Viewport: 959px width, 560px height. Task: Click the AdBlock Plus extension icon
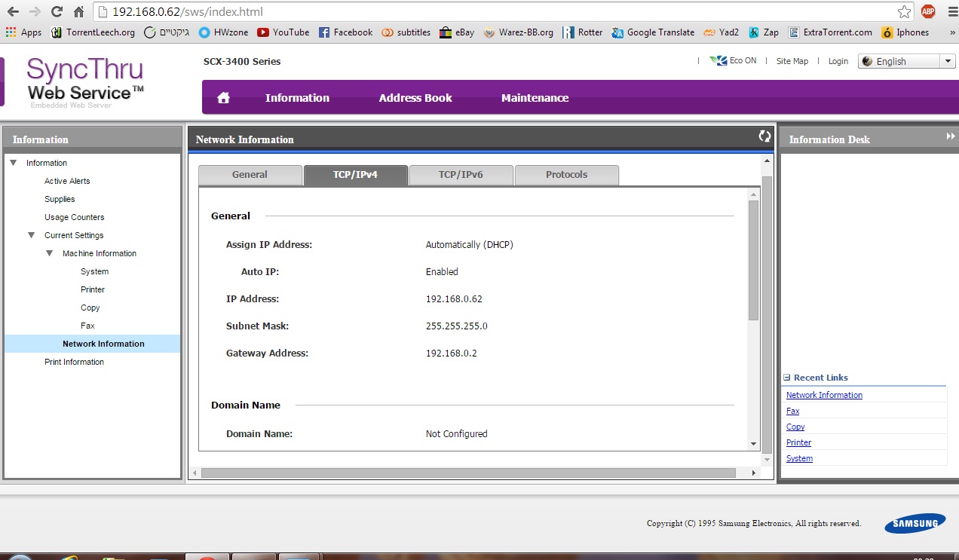(928, 11)
